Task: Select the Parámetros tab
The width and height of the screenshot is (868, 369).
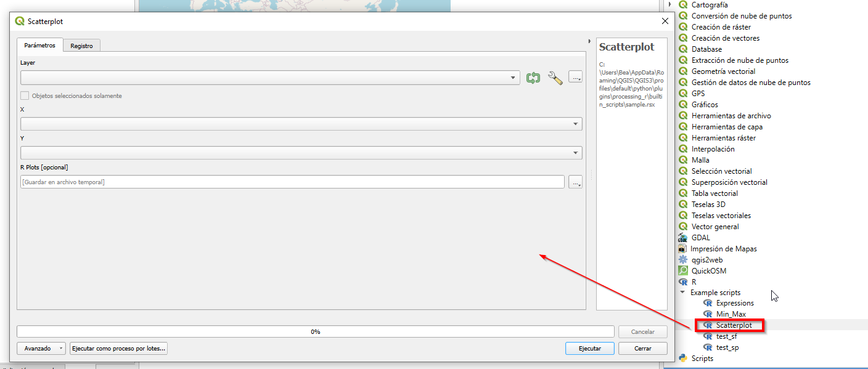Action: point(40,45)
